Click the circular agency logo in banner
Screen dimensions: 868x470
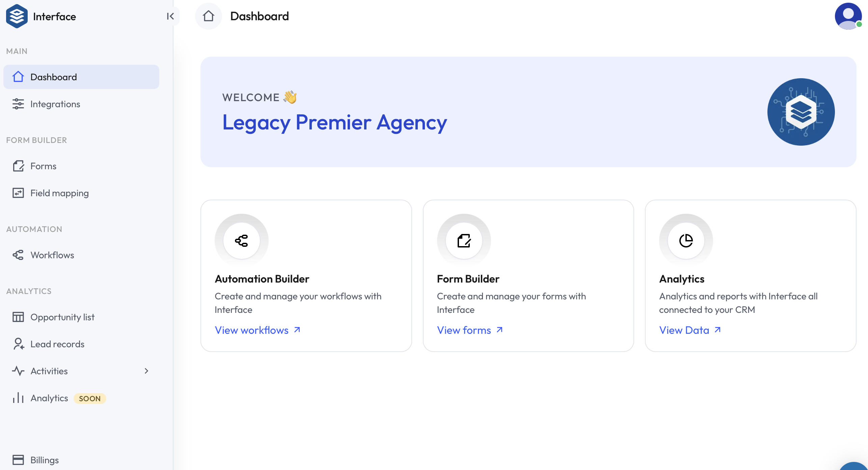pyautogui.click(x=801, y=112)
